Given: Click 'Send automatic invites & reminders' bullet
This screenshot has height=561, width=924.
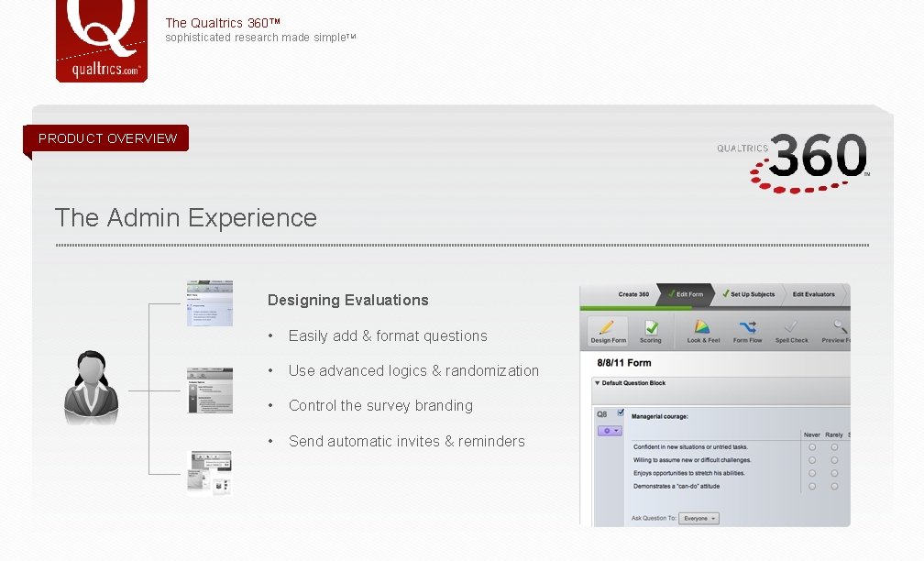Looking at the screenshot, I should click(407, 442).
